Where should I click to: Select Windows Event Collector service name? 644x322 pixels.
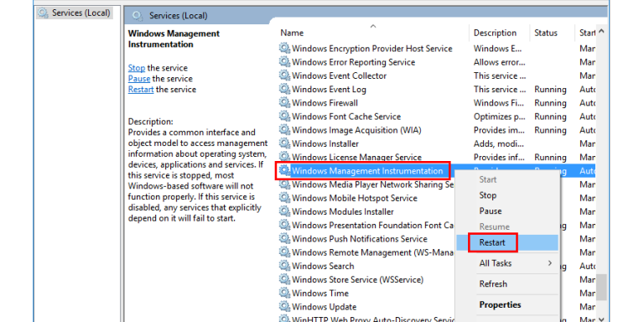click(x=339, y=75)
